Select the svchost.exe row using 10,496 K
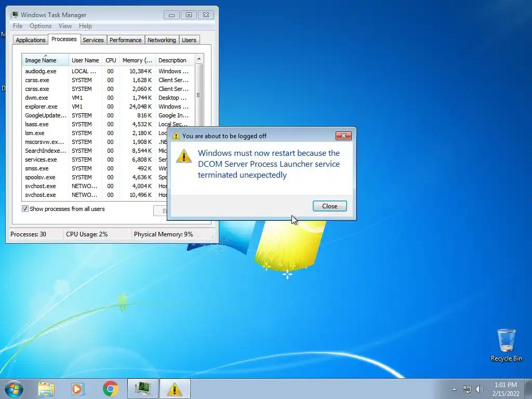 pos(95,195)
